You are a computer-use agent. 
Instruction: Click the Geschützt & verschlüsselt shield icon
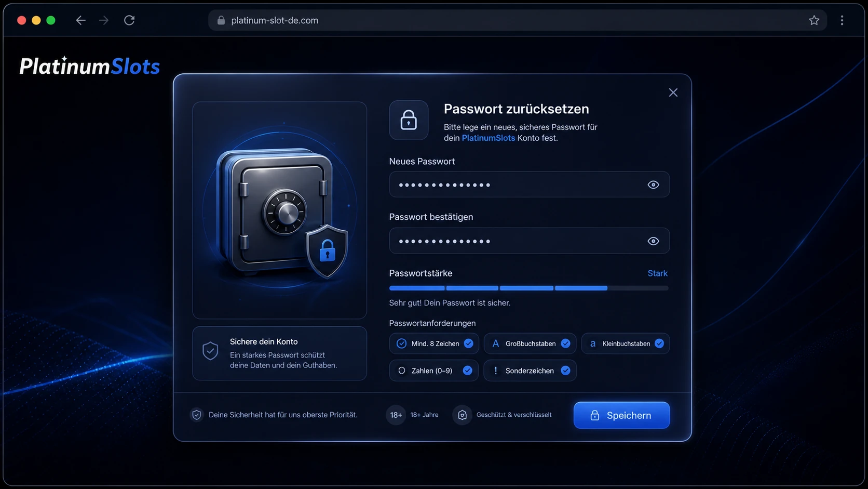pyautogui.click(x=462, y=415)
